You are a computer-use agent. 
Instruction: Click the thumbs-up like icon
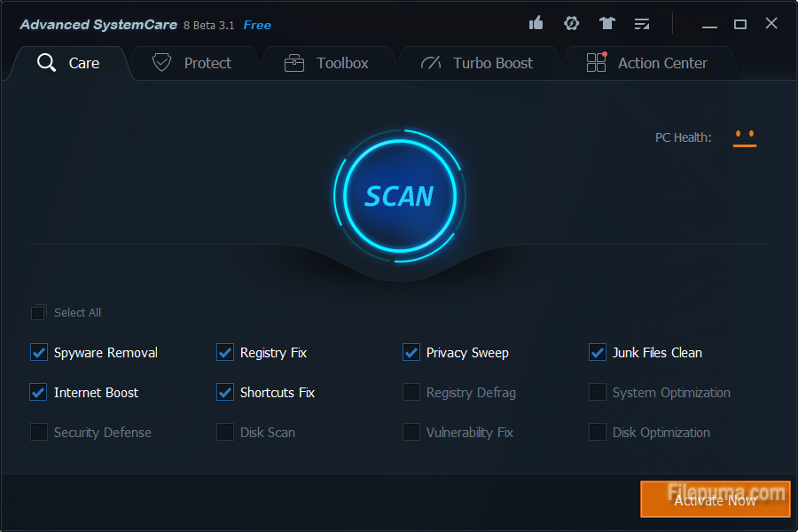[x=536, y=24]
